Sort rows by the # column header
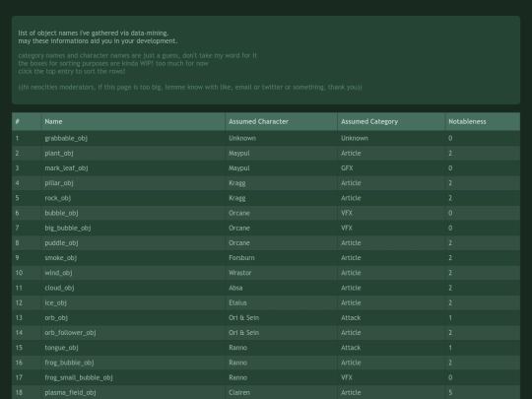Image resolution: width=532 pixels, height=399 pixels. [x=27, y=121]
